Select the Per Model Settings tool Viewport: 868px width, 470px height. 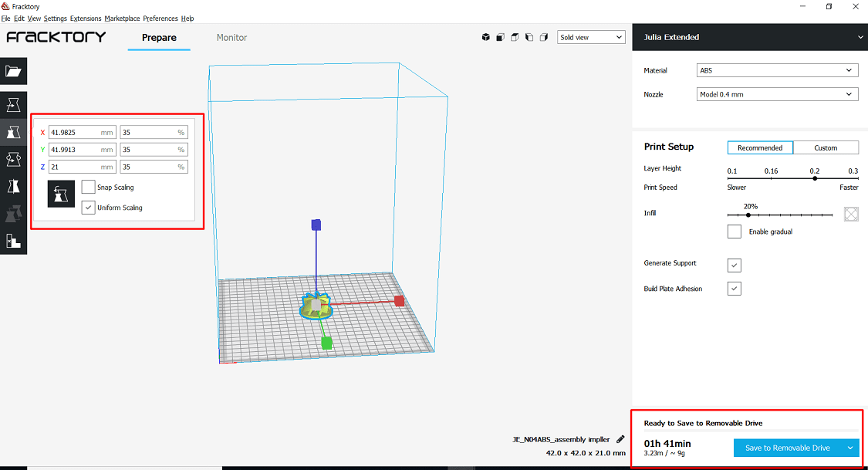pyautogui.click(x=13, y=214)
